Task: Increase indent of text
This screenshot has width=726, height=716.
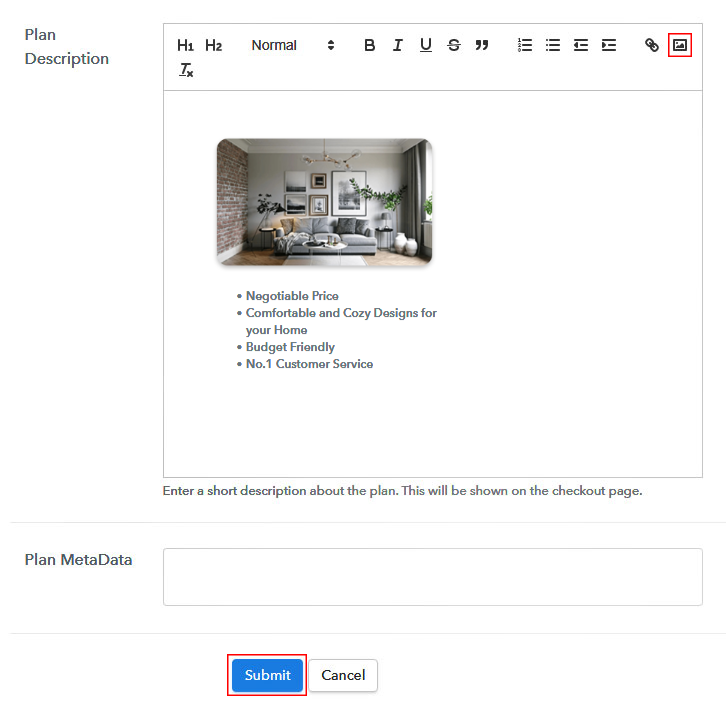Action: 609,45
